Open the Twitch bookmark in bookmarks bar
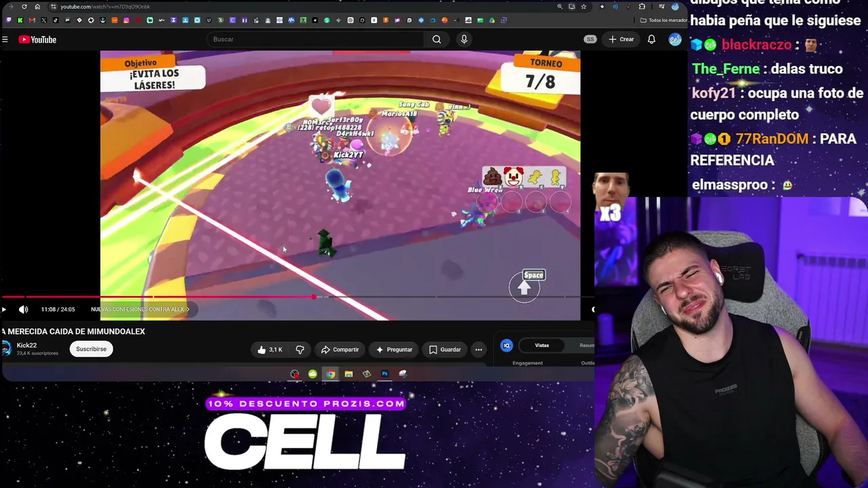This screenshot has width=868, height=488. point(8,20)
